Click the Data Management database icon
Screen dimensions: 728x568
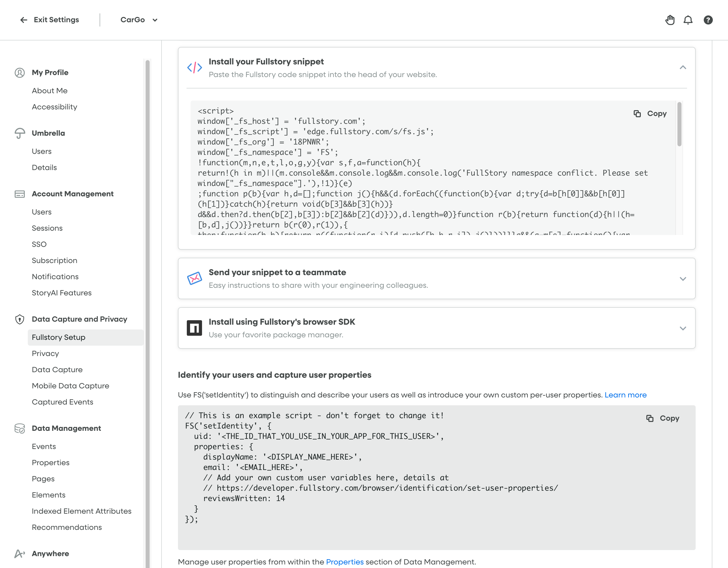click(x=20, y=429)
